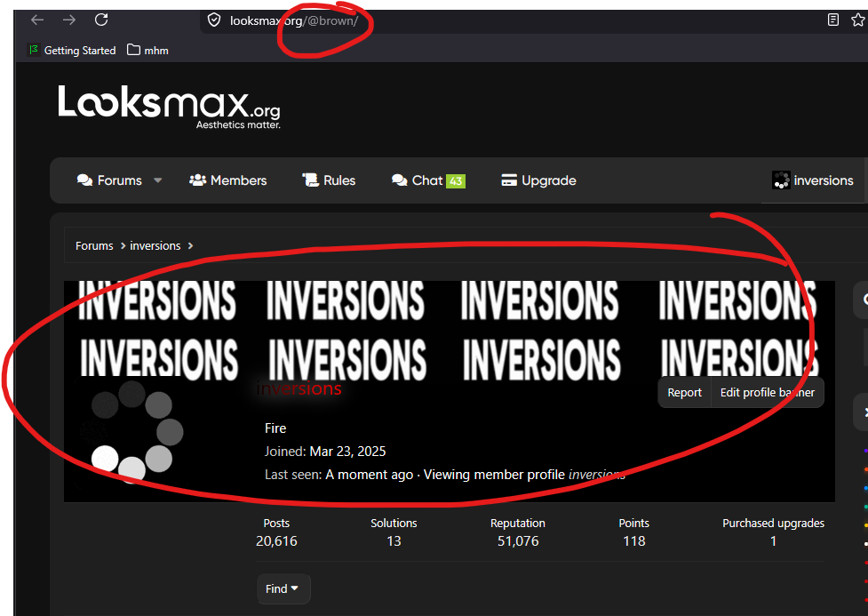Open the italic inversions member profile link
The height and width of the screenshot is (616, 868).
pos(597,475)
